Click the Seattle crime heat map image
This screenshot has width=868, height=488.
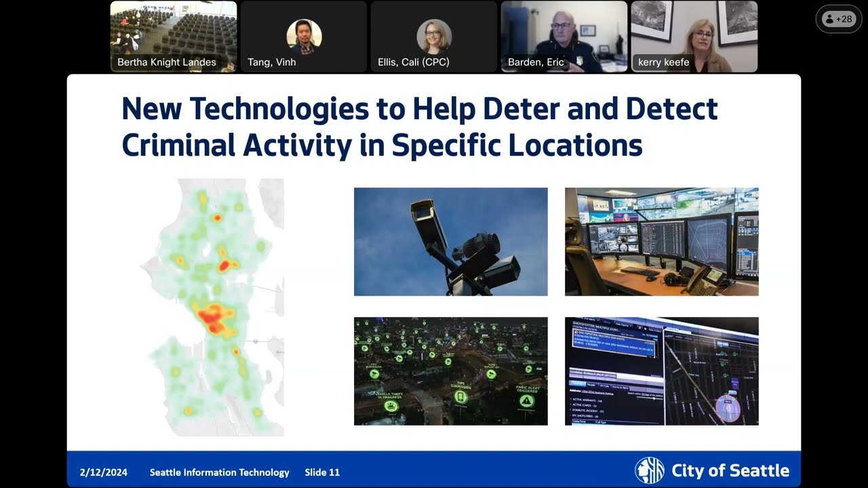click(212, 307)
